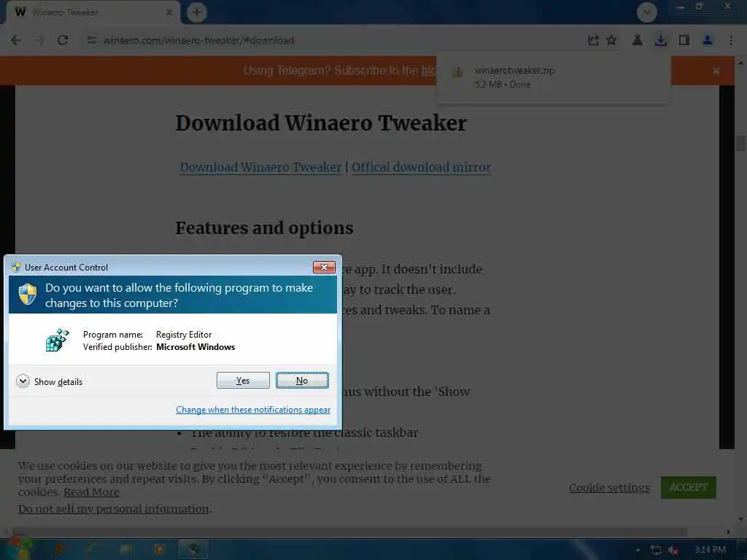747x560 pixels.
Task: Click Yes in the User Account Control dialog
Action: [x=243, y=381]
